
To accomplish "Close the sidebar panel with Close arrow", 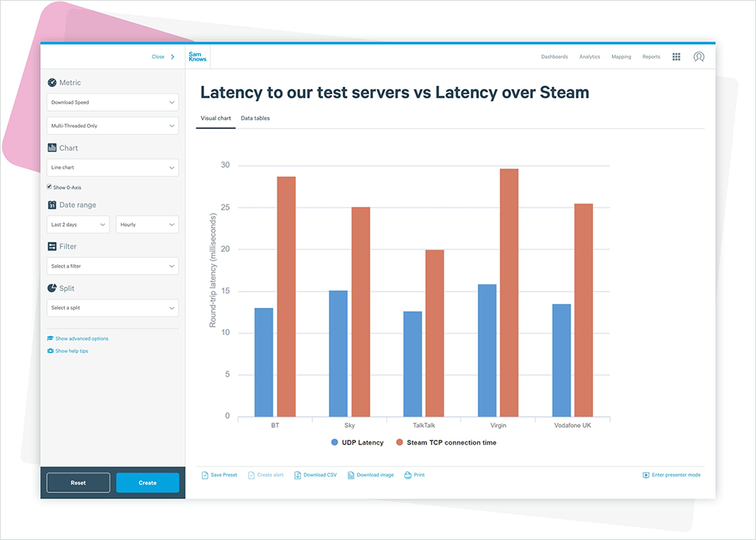I will (x=163, y=57).
